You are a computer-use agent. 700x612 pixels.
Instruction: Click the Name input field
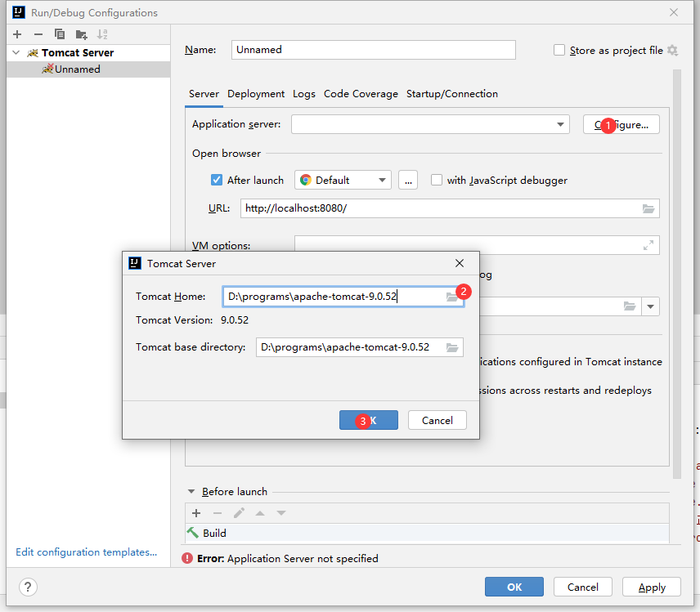tap(373, 50)
